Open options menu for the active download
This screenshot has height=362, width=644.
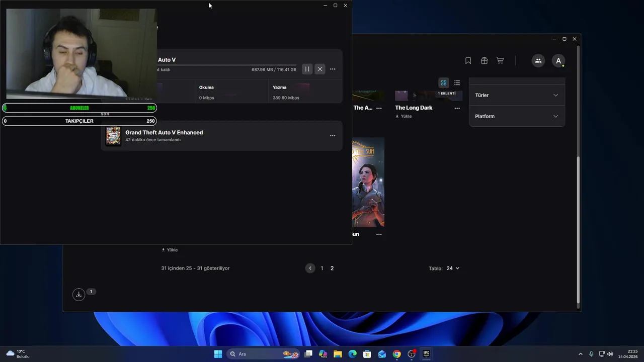tap(333, 69)
